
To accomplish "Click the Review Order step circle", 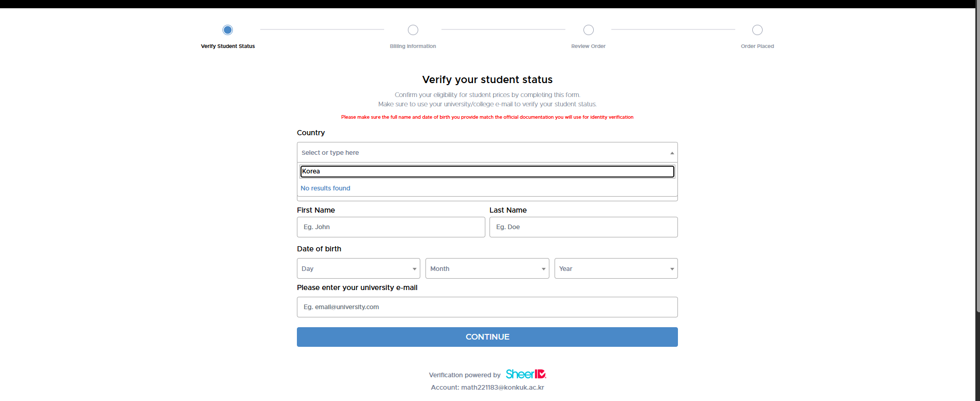I will 589,30.
